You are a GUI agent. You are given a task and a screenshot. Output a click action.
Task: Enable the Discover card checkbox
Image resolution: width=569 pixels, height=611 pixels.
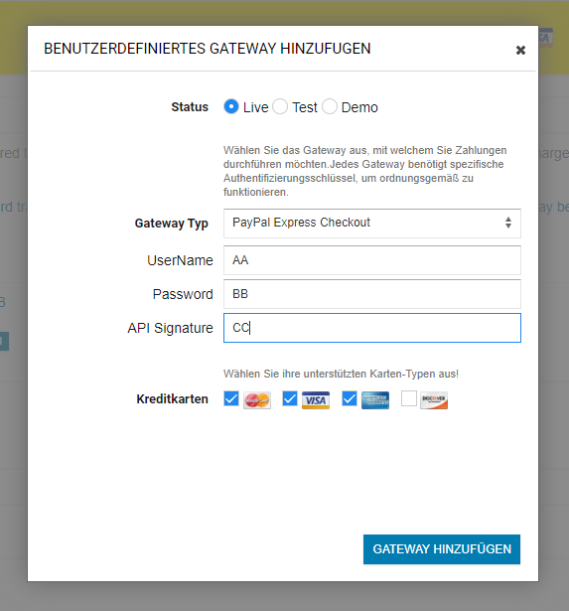(409, 399)
